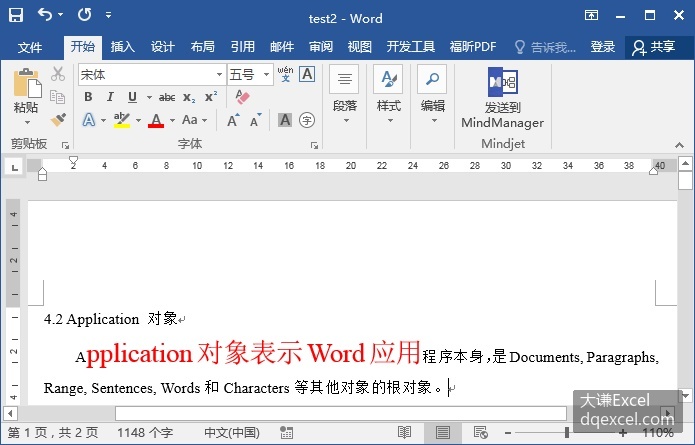Apply character border (boxed A)
The width and height of the screenshot is (695, 445).
tap(307, 74)
